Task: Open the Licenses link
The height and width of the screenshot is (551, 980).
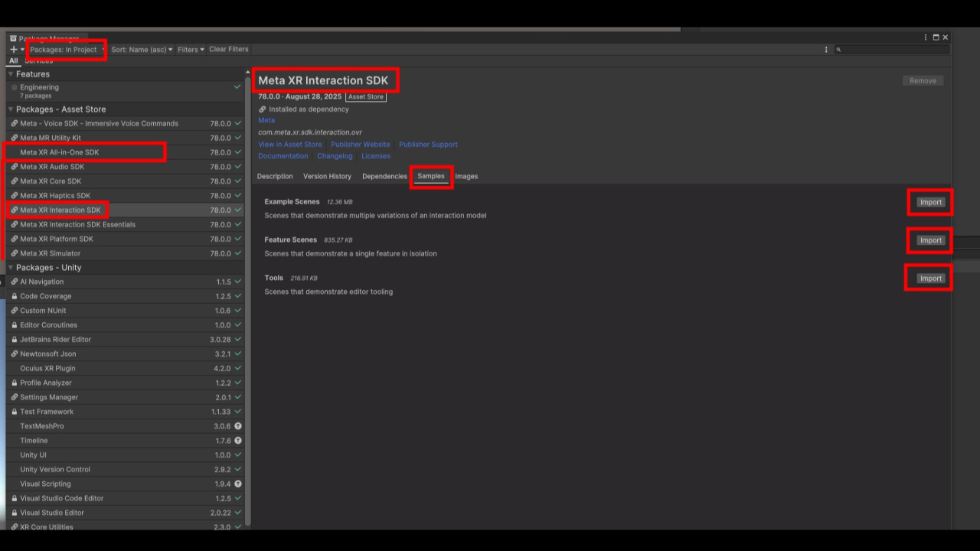Action: 376,156
